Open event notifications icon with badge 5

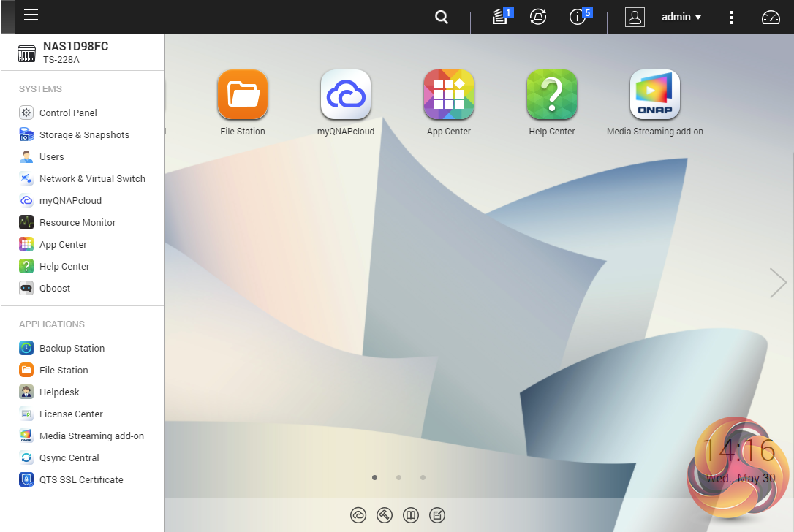coord(578,16)
